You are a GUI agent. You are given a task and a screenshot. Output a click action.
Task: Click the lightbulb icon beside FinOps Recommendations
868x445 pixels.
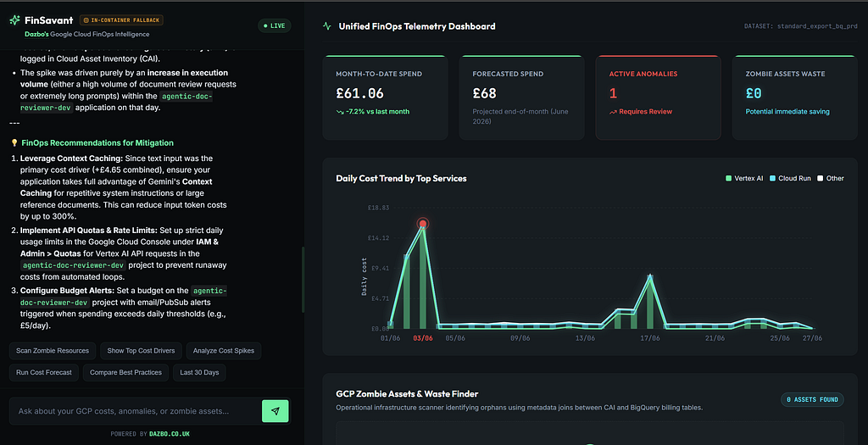click(14, 142)
